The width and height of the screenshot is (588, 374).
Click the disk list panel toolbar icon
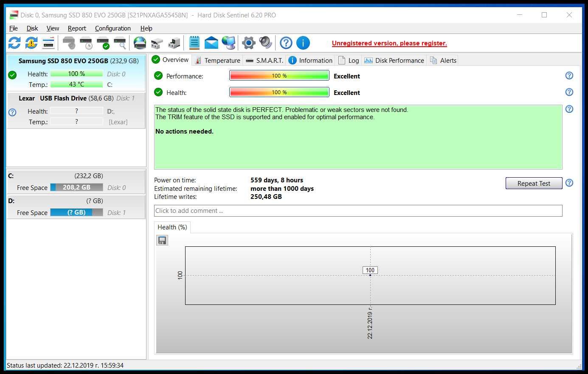48,43
